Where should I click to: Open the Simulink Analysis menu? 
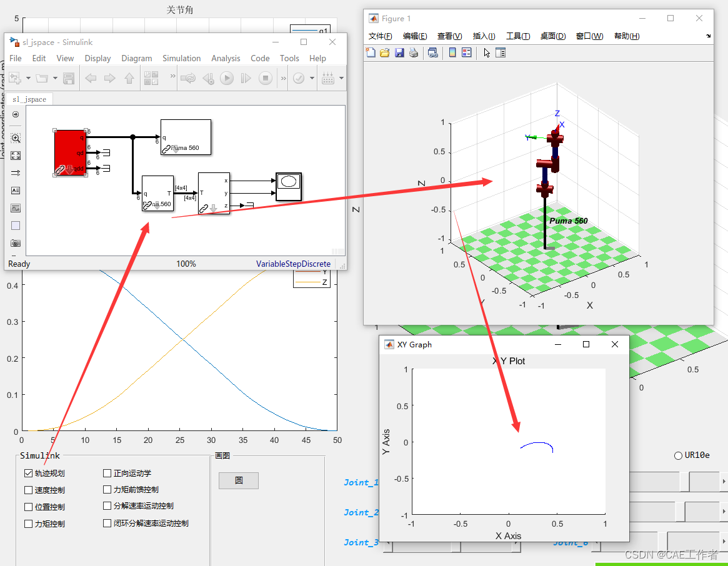tap(226, 59)
